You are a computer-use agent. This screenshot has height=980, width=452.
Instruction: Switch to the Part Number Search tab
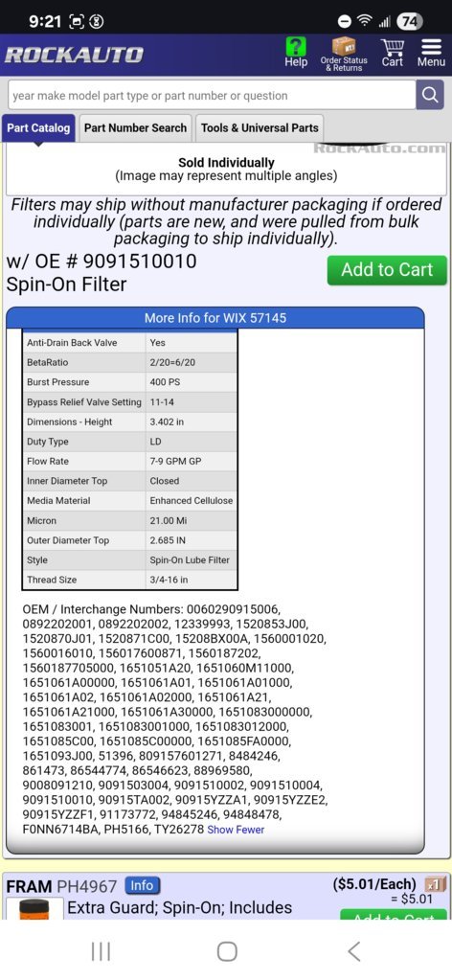[135, 128]
